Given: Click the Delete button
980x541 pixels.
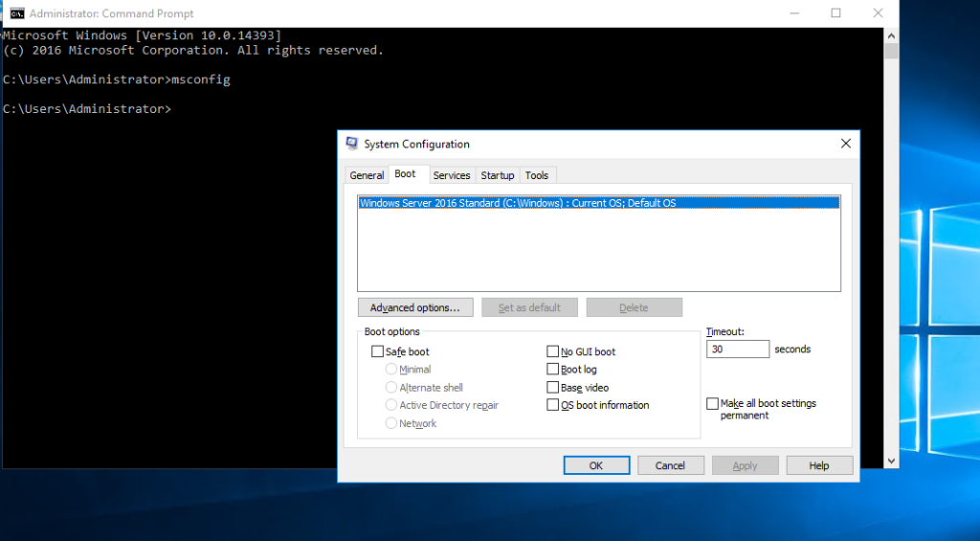Looking at the screenshot, I should click(634, 307).
